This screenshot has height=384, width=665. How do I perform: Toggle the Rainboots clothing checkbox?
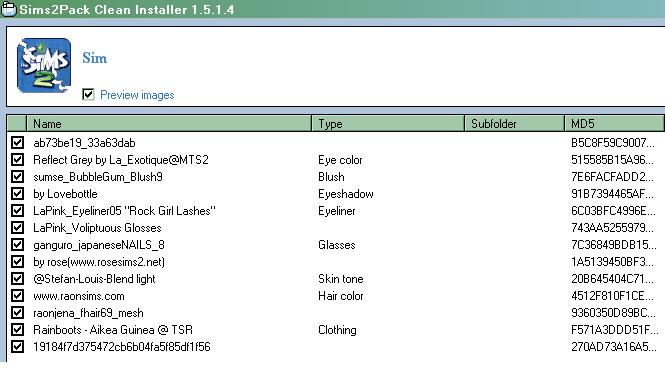[17, 330]
